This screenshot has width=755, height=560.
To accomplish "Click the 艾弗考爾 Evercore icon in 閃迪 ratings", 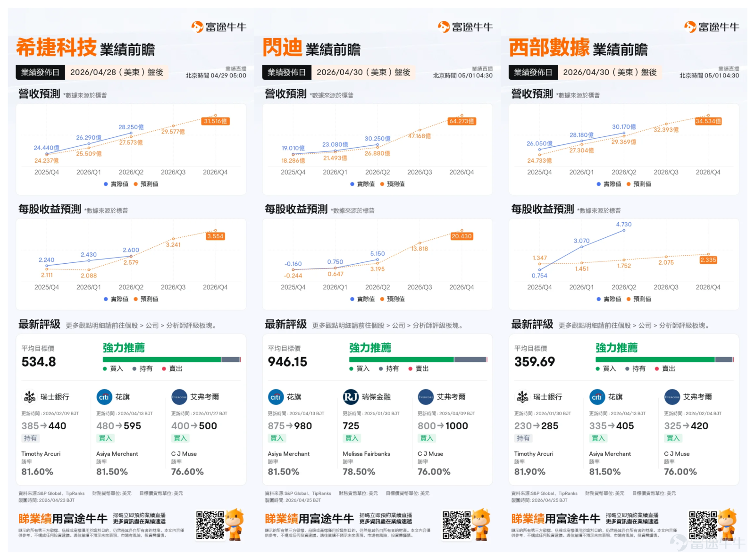I will point(426,397).
